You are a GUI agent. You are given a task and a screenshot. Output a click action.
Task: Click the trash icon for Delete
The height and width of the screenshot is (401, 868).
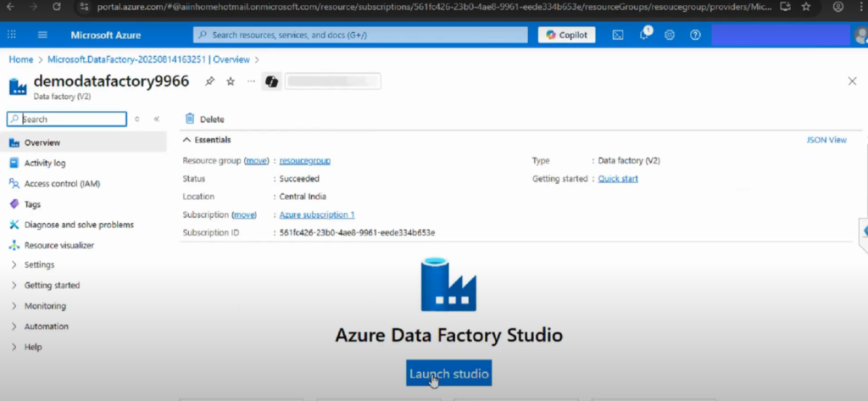pyautogui.click(x=190, y=119)
